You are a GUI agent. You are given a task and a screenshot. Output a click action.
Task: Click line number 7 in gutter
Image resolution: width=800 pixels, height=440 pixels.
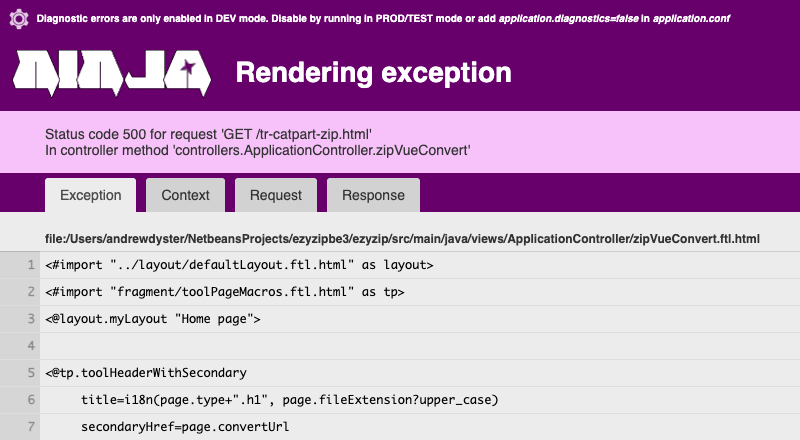[x=31, y=427]
